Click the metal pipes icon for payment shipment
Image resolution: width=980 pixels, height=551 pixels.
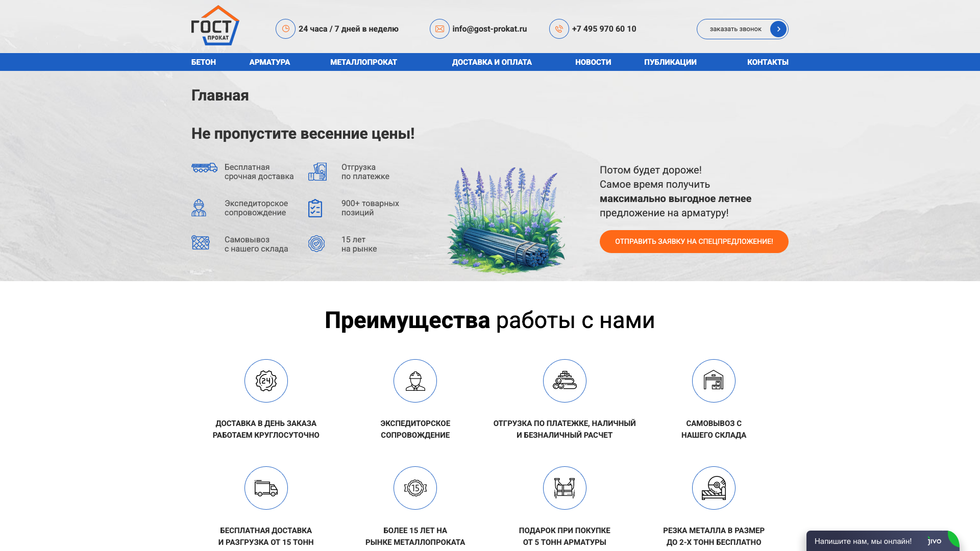(565, 381)
